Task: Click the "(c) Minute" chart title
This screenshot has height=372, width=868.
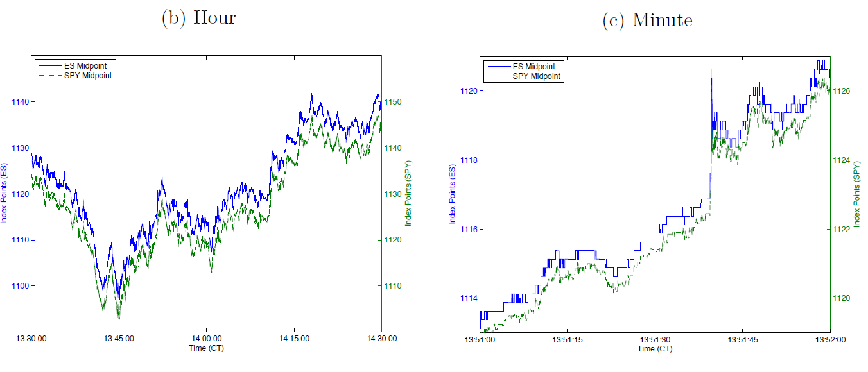Action: 647,20
